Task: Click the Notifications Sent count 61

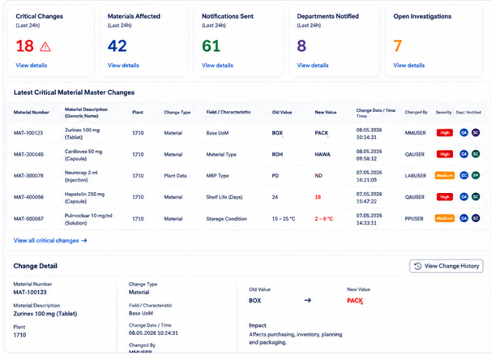Action: [x=211, y=46]
